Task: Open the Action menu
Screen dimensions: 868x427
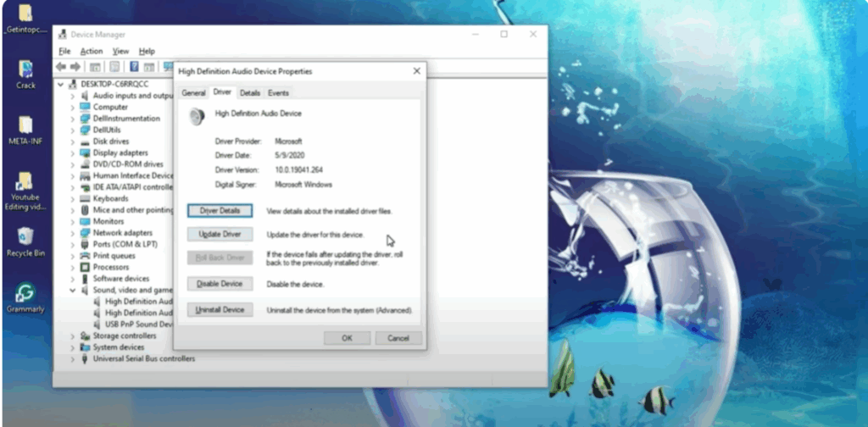Action: 92,51
